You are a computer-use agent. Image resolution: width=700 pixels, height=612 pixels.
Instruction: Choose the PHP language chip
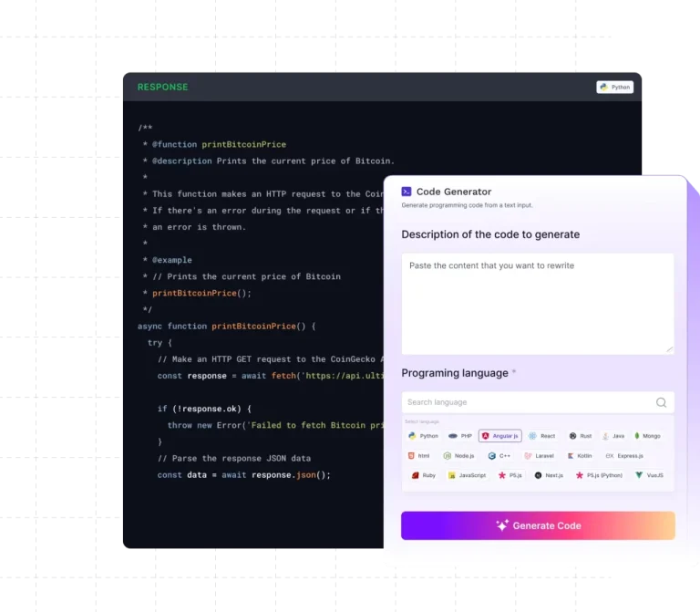(x=460, y=436)
